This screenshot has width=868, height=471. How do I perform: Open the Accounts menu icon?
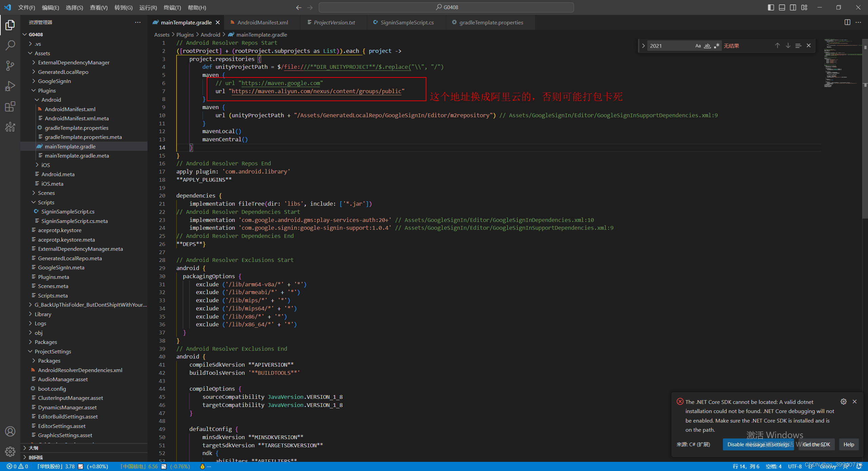click(x=10, y=431)
